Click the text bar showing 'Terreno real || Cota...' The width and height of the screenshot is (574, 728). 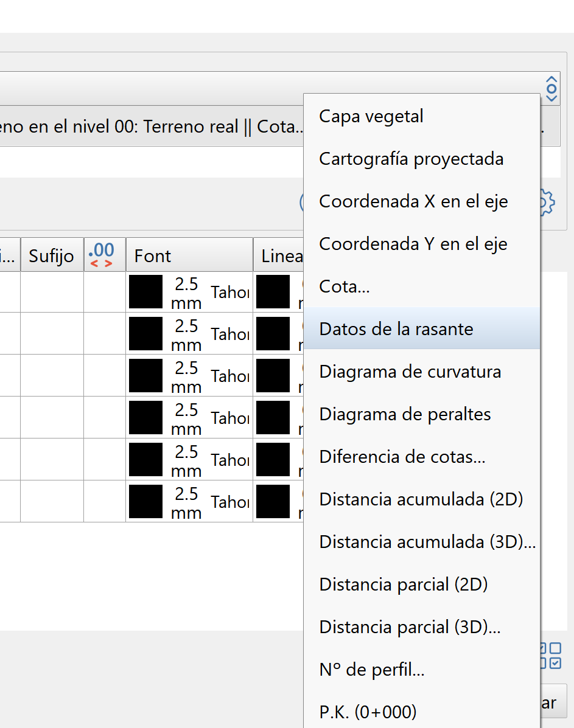(152, 127)
